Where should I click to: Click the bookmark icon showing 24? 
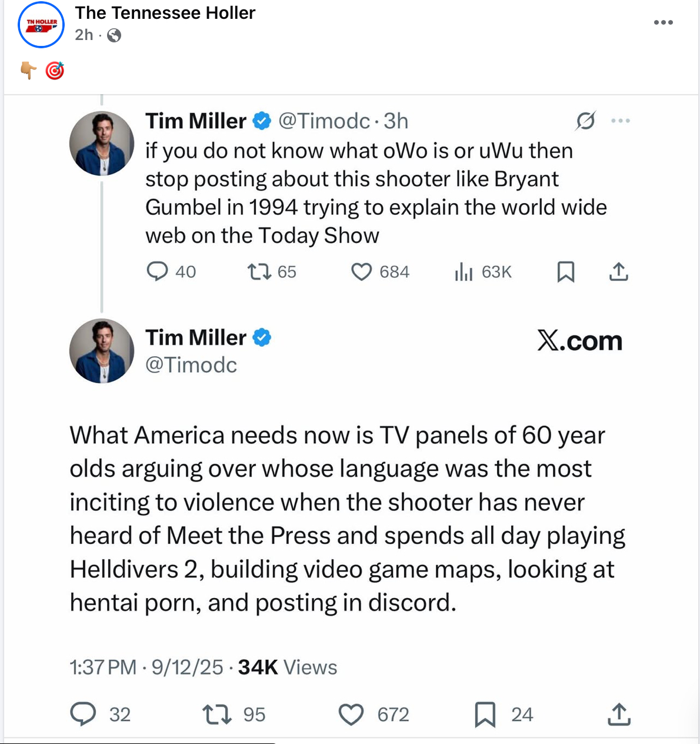[485, 714]
